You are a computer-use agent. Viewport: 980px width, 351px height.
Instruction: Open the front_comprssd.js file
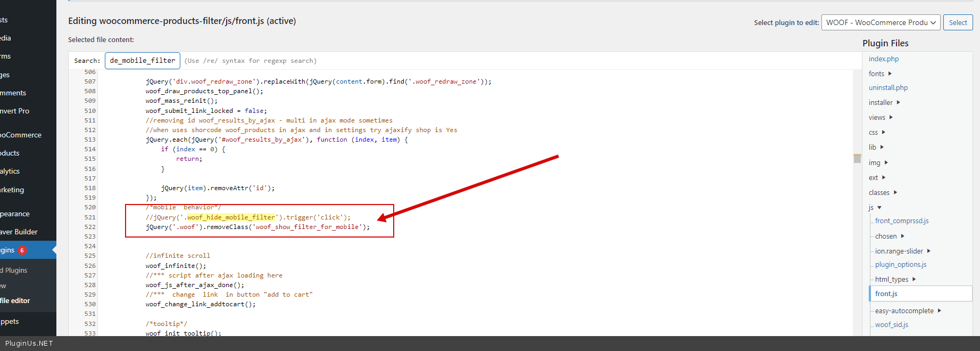tap(901, 221)
